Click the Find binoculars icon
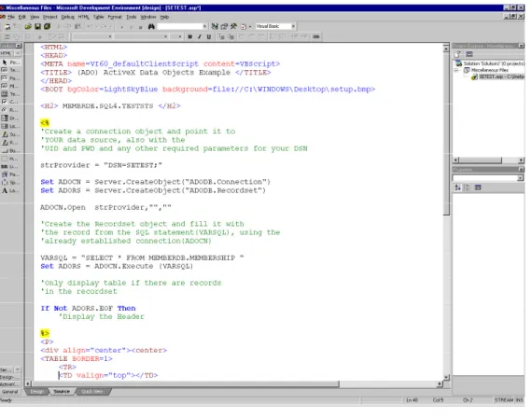The image size is (532, 417). point(151,26)
